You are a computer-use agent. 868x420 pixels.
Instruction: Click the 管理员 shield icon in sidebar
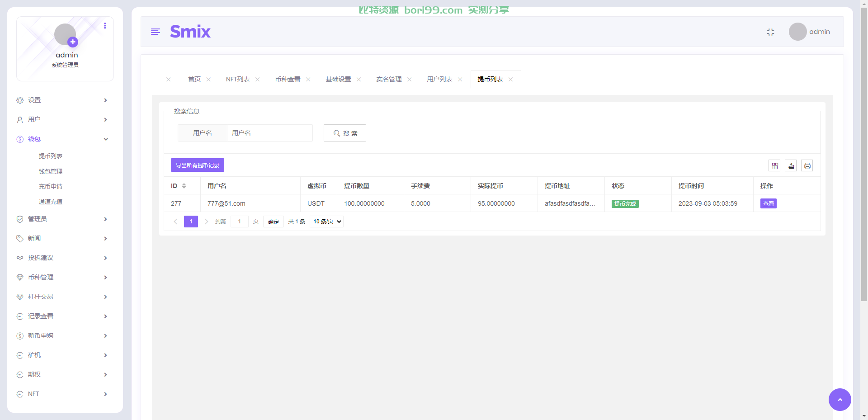tap(20, 219)
